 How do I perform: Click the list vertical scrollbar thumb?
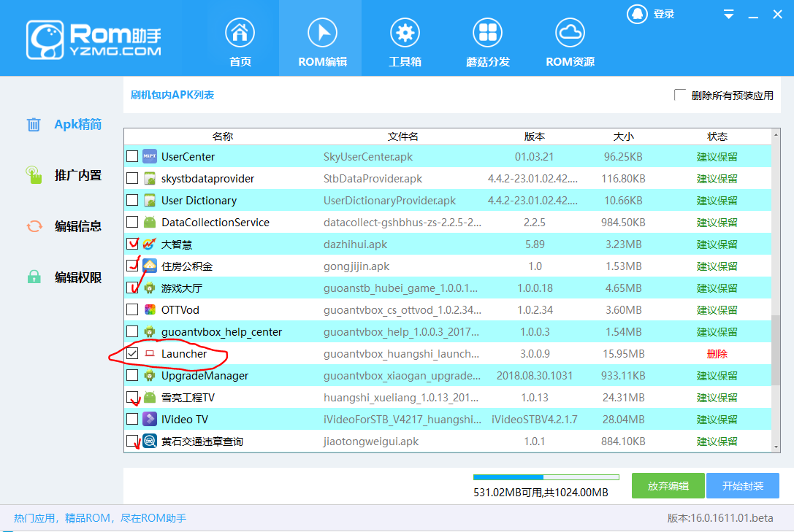(x=776, y=350)
